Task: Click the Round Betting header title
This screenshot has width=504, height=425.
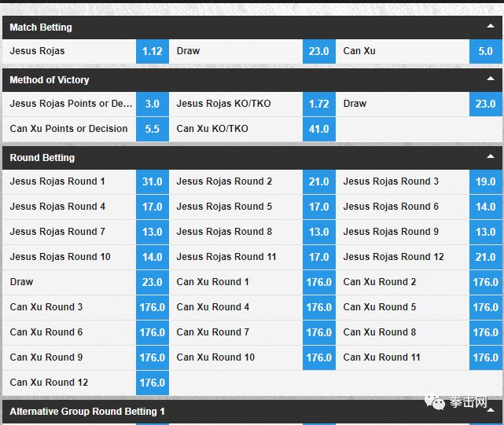Action: [x=42, y=158]
